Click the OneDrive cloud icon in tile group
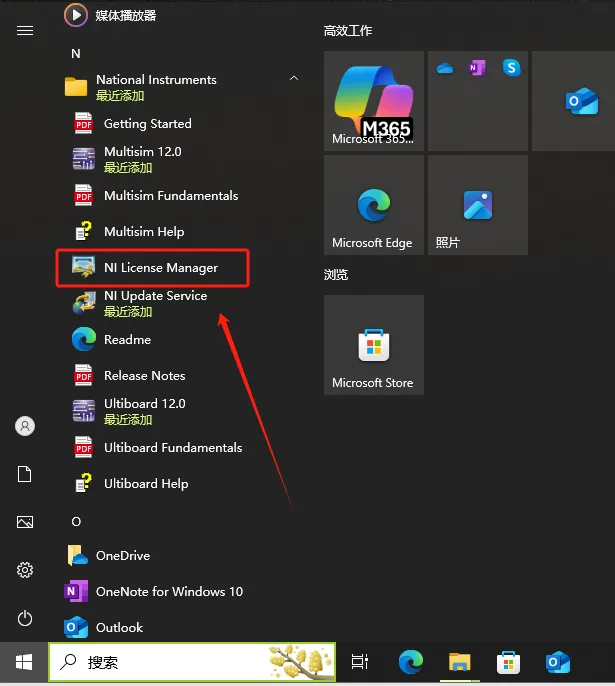This screenshot has height=686, width=615. point(445,68)
